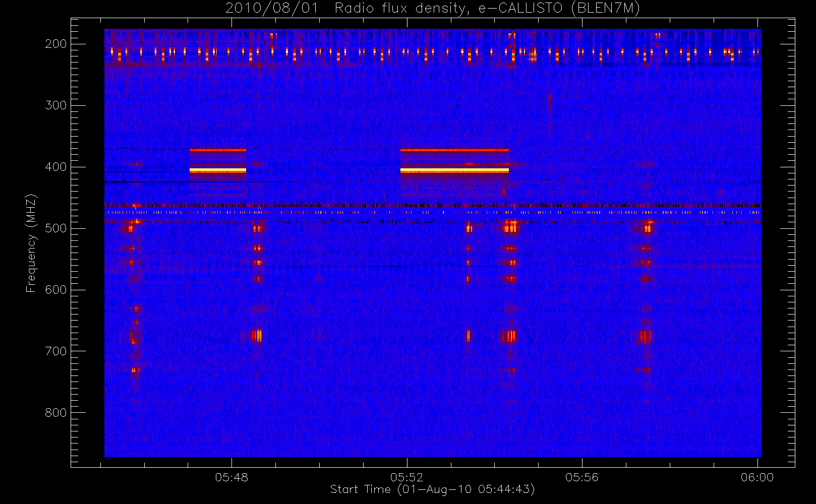Click the 06:00 time tick label
Image resolution: width=816 pixels, height=504 pixels.
[x=757, y=477]
